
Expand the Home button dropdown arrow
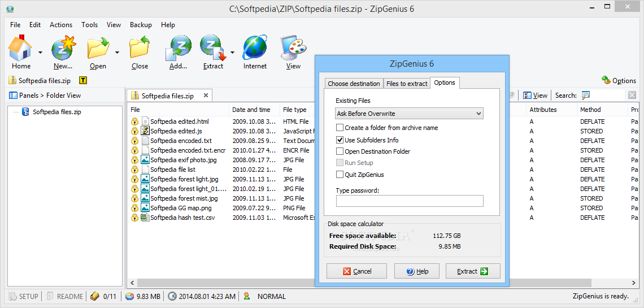pyautogui.click(x=40, y=52)
